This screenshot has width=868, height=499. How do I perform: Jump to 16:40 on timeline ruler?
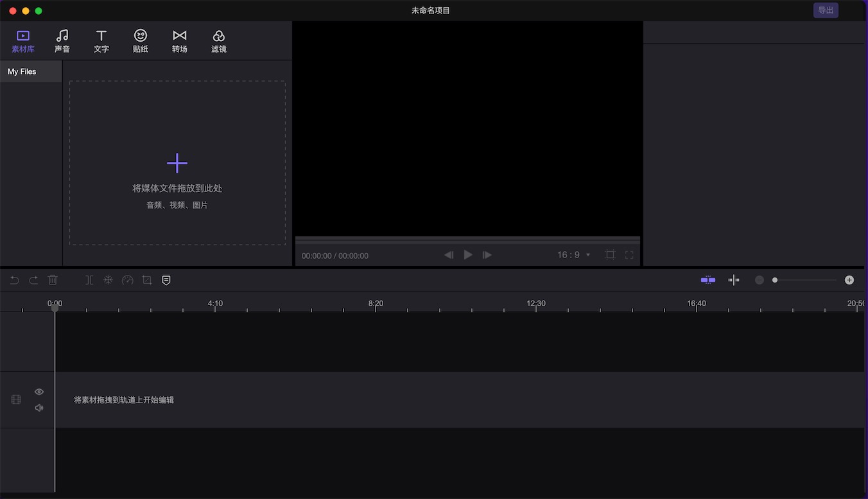coord(697,303)
